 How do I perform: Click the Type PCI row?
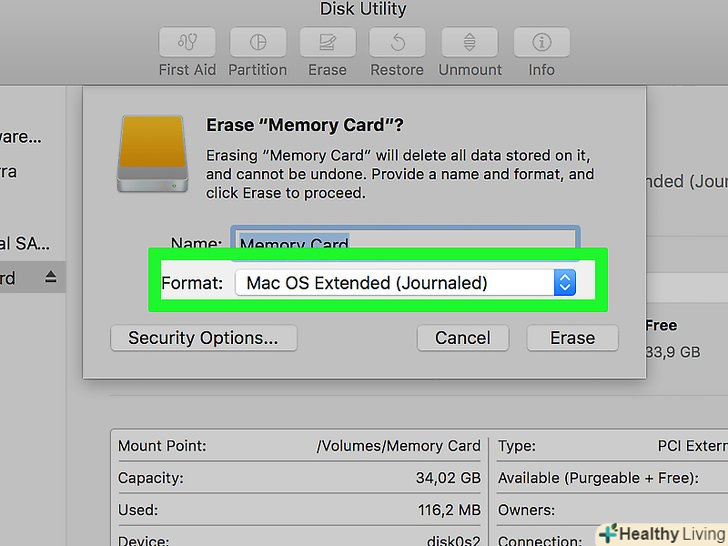[610, 446]
